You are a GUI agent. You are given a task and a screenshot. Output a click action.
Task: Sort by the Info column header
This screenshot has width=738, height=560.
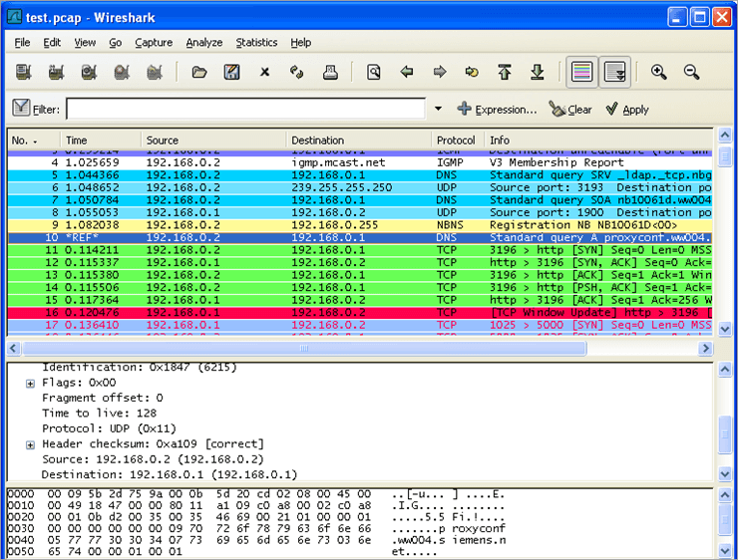pos(598,140)
